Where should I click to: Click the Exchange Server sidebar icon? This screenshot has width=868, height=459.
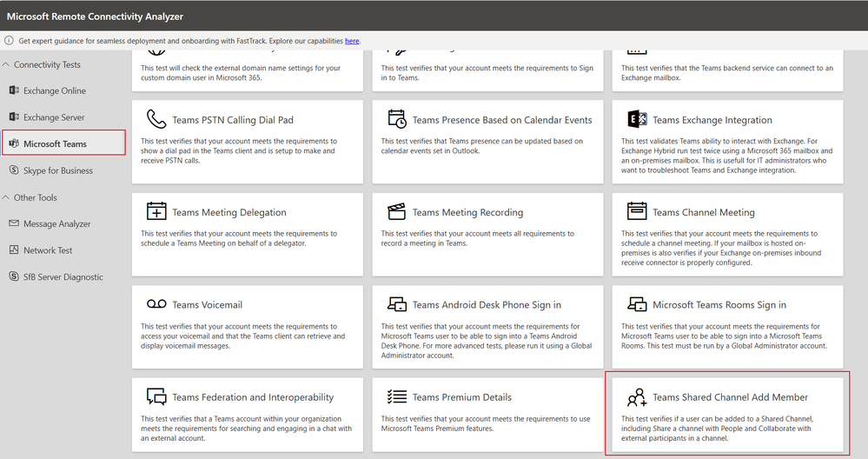pos(15,116)
